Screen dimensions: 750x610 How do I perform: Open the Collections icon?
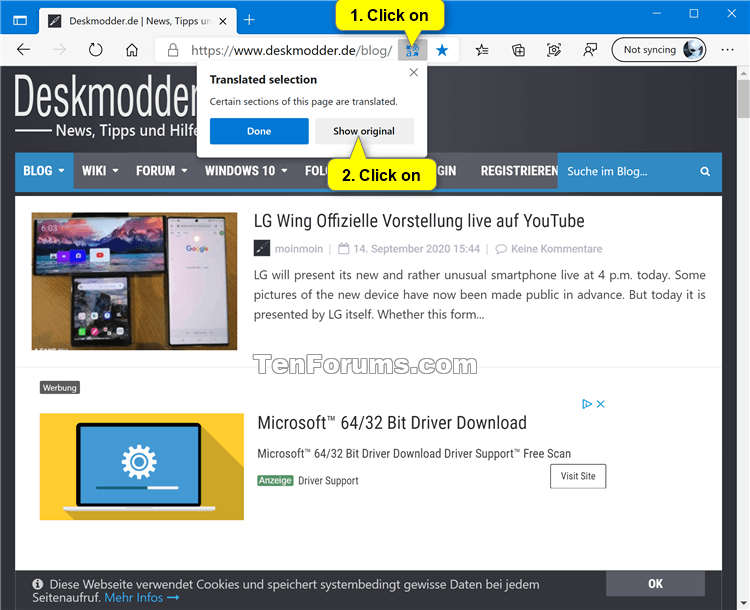coord(518,50)
